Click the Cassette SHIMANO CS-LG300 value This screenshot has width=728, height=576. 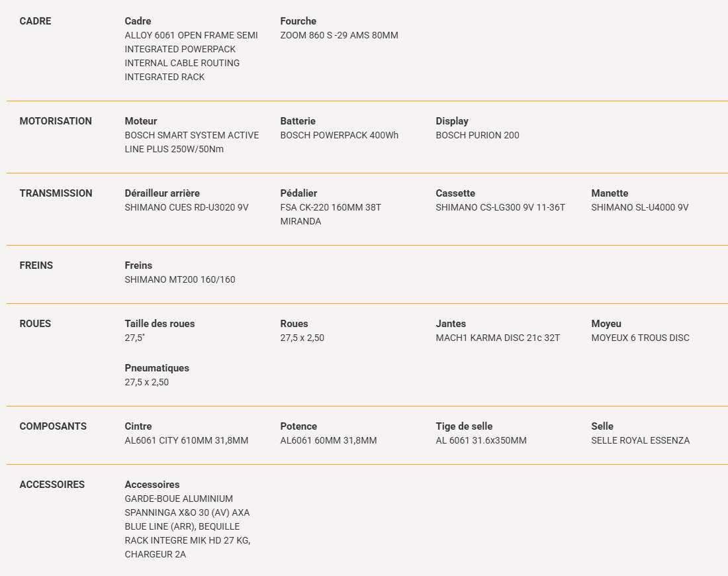[x=500, y=208]
